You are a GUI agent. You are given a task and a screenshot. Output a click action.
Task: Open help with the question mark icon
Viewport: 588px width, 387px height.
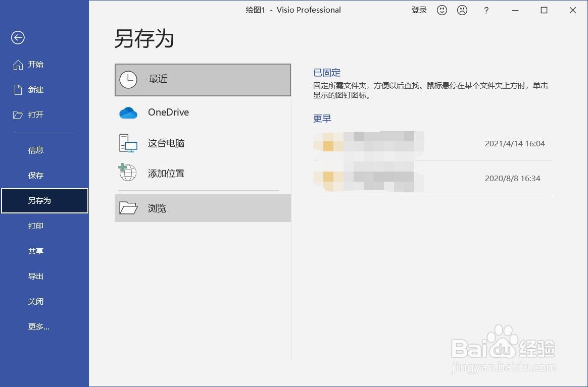486,11
